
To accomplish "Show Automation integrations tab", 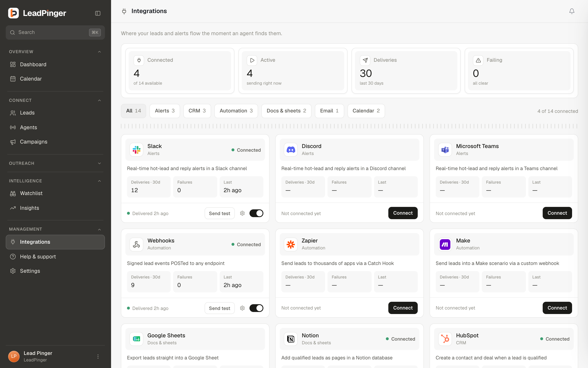I will click(x=236, y=111).
